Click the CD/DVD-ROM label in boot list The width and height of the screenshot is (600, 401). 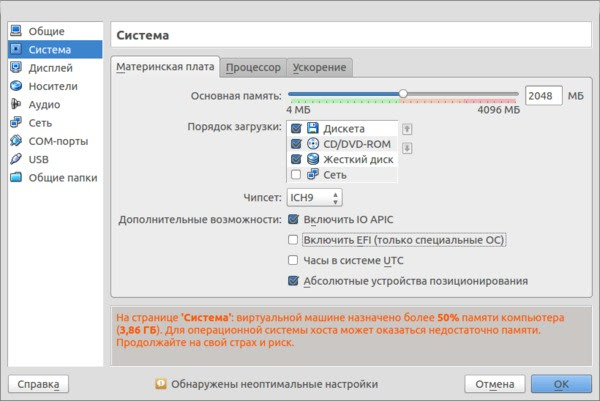tap(357, 144)
